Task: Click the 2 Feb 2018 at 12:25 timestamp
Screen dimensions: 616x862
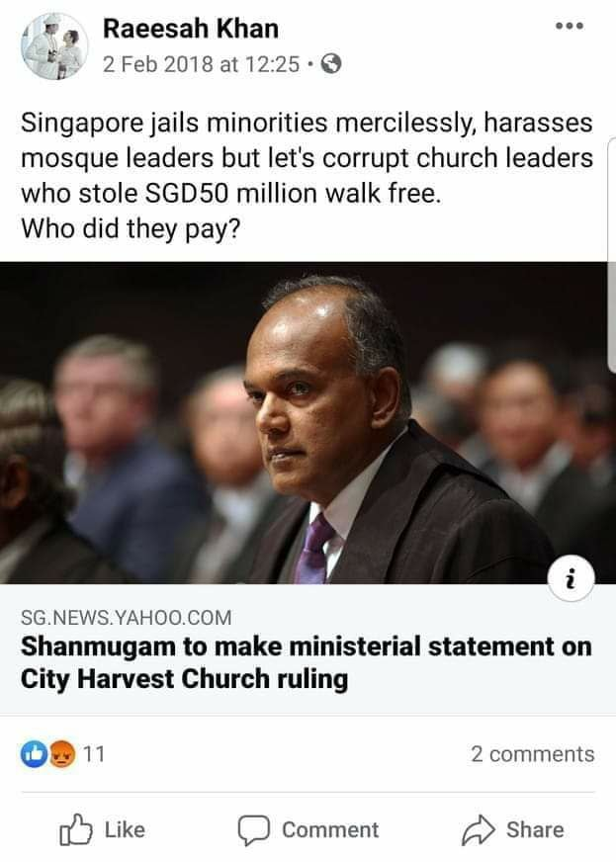Action: pyautogui.click(x=202, y=65)
